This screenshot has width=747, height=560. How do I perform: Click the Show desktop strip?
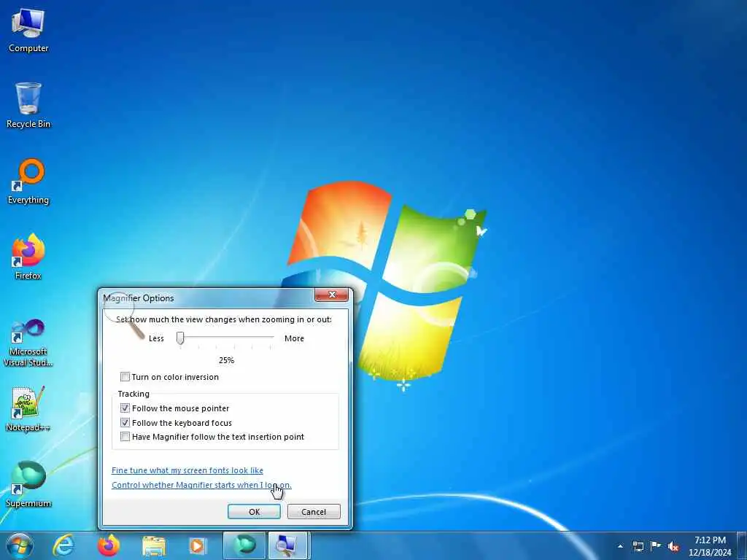click(742, 545)
